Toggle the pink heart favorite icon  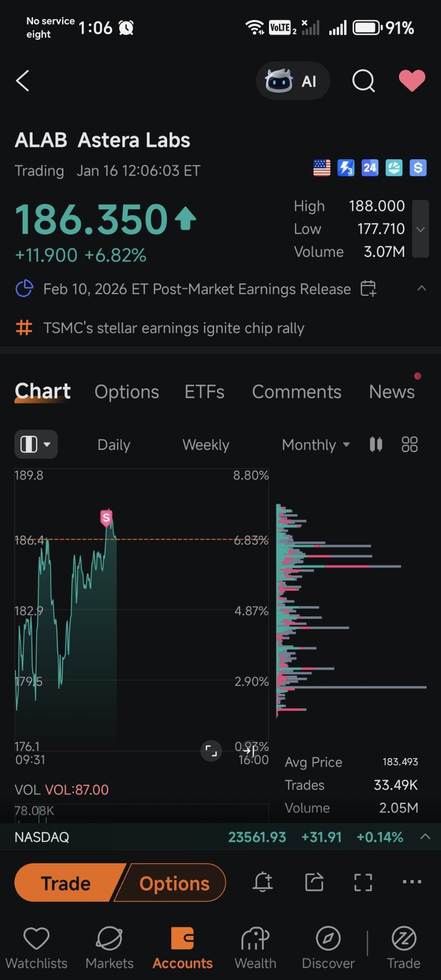pyautogui.click(x=412, y=80)
